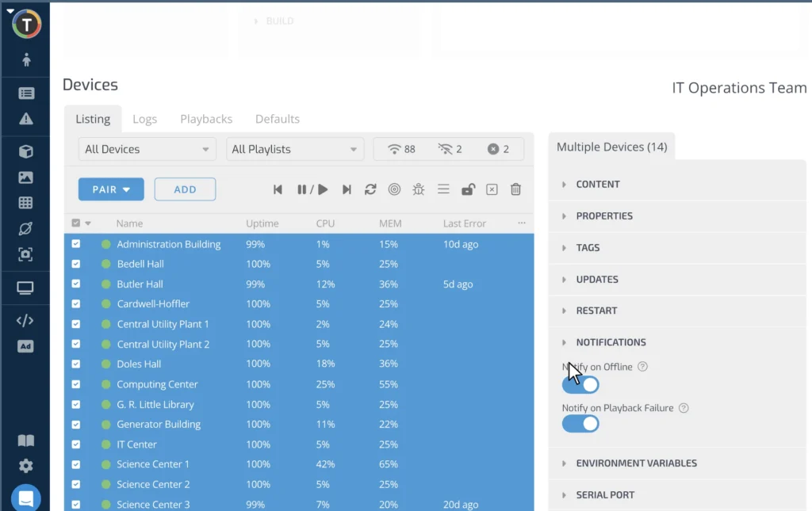The height and width of the screenshot is (511, 812).
Task: Uncheck the Computing Center checkbox
Action: pyautogui.click(x=76, y=384)
